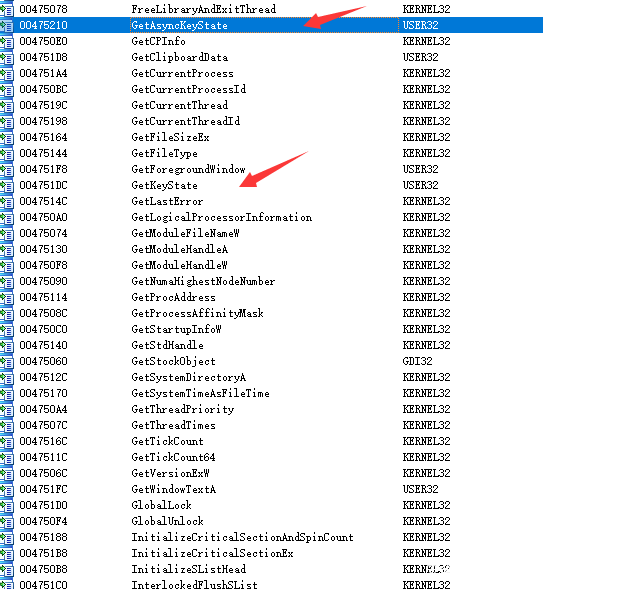
Task: Select the GetLastError function name
Action: coord(167,201)
